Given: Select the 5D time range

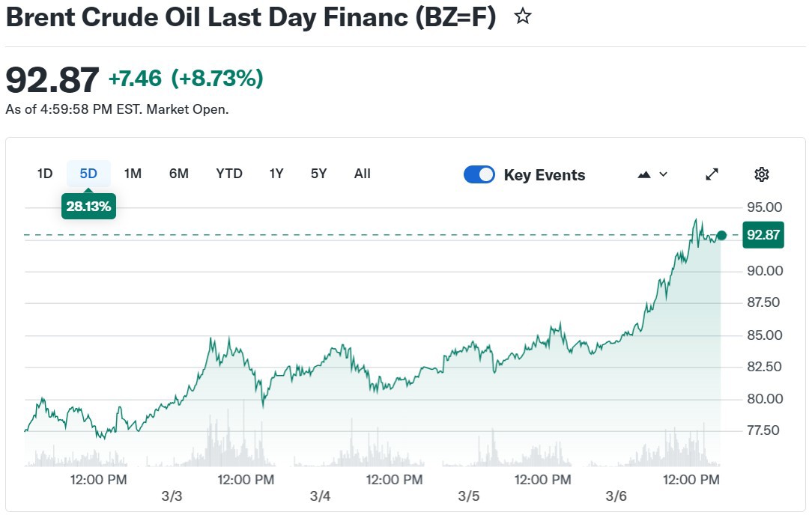Looking at the screenshot, I should [88, 174].
